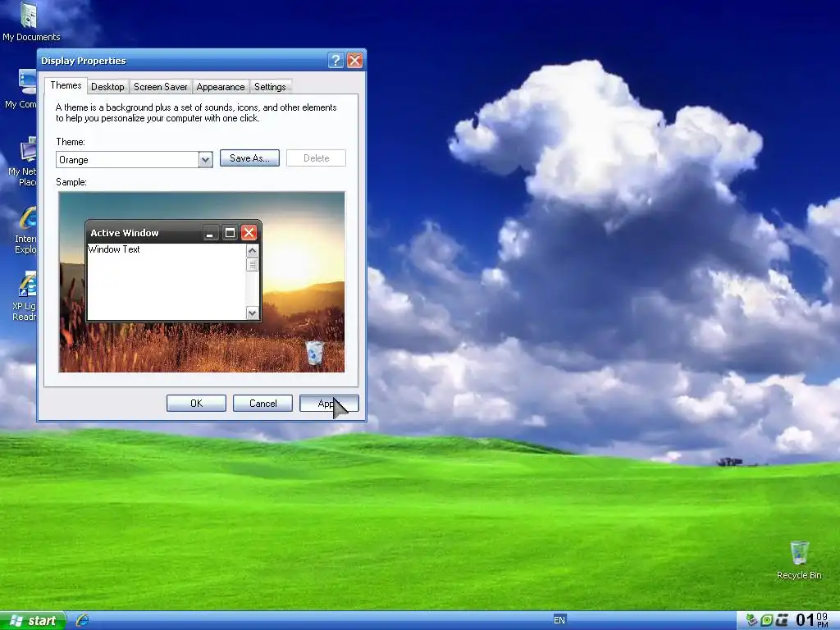Click the Recycle Bin icon in theme sample
Image resolution: width=840 pixels, height=630 pixels.
(x=314, y=353)
